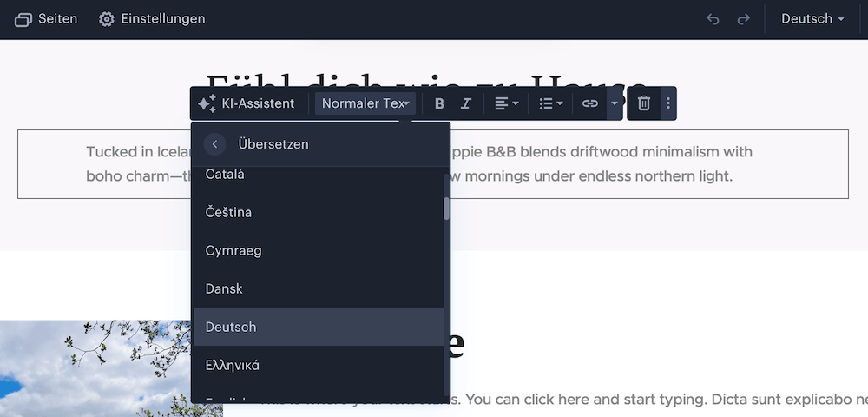The width and height of the screenshot is (868, 417).
Task: Click the undo arrow icon
Action: (713, 19)
